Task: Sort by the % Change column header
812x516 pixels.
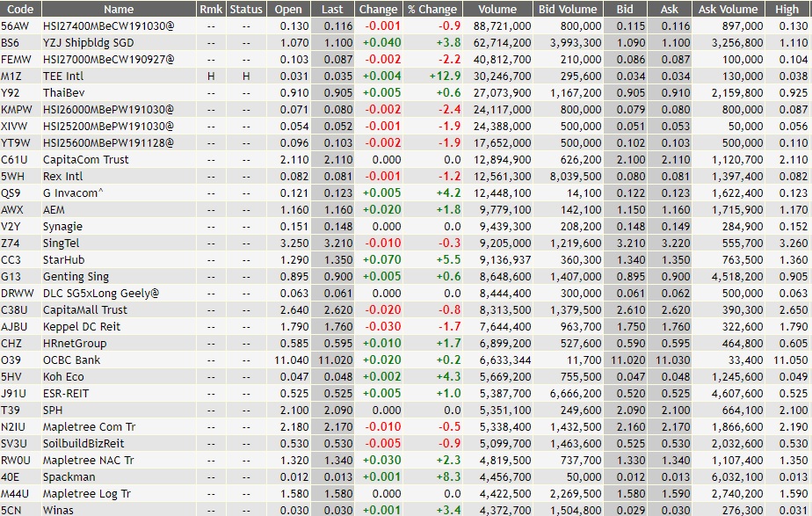Action: click(432, 9)
